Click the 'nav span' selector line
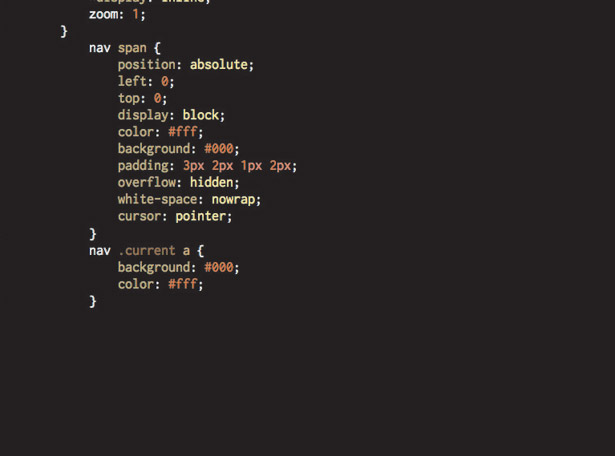Image resolution: width=615 pixels, height=456 pixels. pos(125,48)
